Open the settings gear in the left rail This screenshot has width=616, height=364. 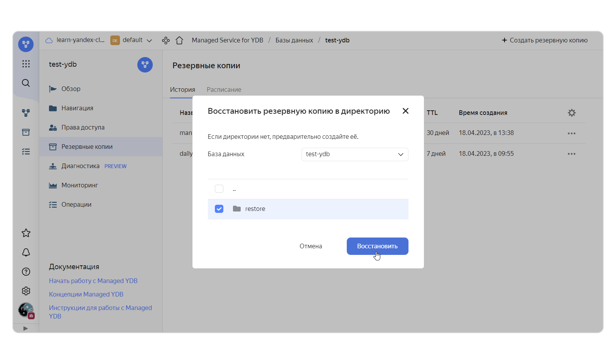click(26, 291)
